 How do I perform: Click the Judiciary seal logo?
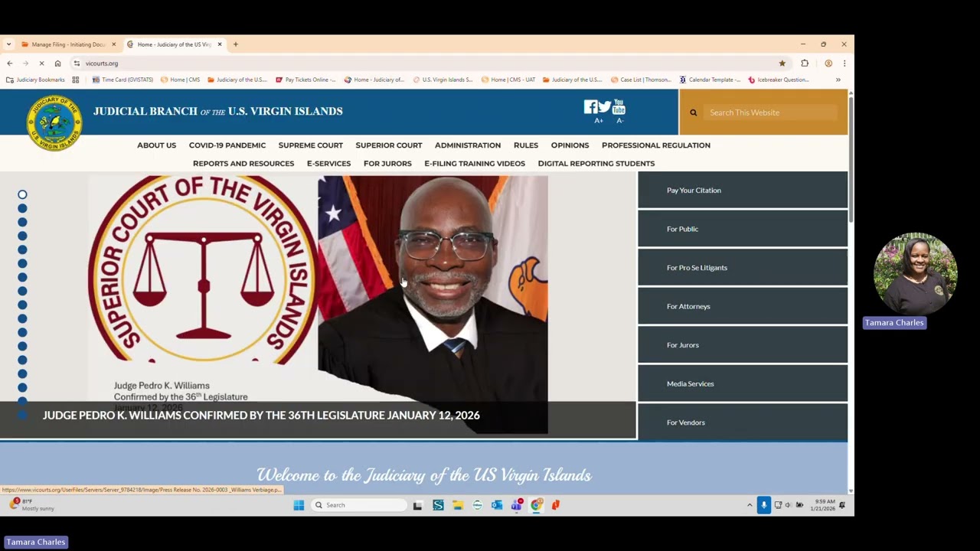click(x=54, y=122)
